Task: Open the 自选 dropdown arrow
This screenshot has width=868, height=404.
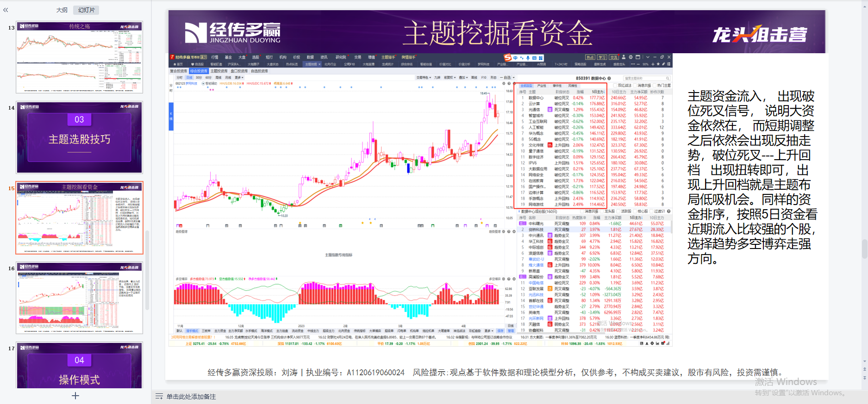Action: 513,78
